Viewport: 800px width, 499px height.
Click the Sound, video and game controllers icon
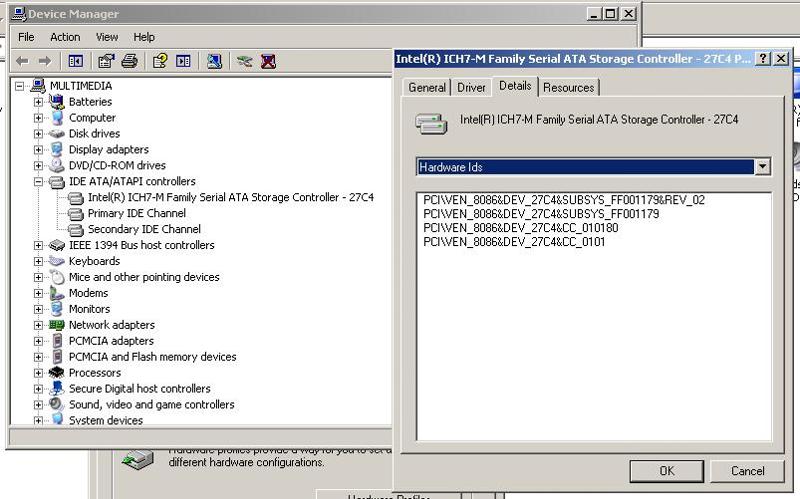[57, 405]
